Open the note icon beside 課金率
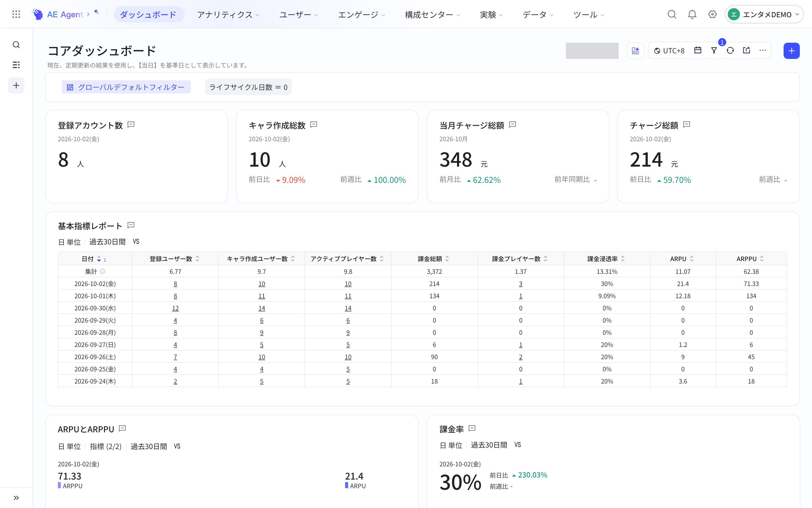The width and height of the screenshot is (812, 508). (472, 428)
